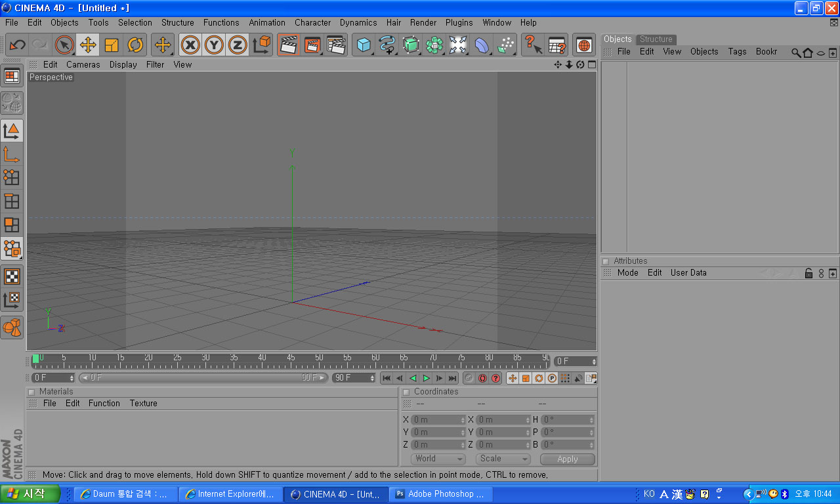Viewport: 840px width, 504px height.
Task: Add a particle emitter icon
Action: [x=505, y=45]
